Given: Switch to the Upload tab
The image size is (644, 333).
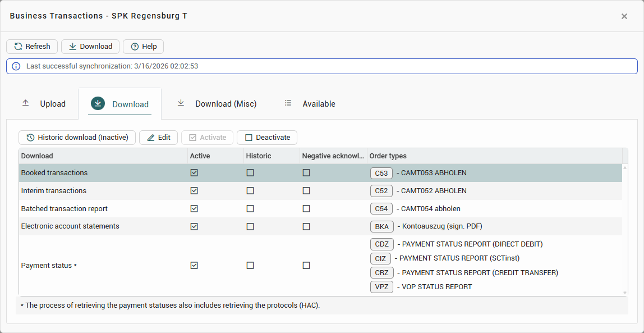Looking at the screenshot, I should click(52, 104).
